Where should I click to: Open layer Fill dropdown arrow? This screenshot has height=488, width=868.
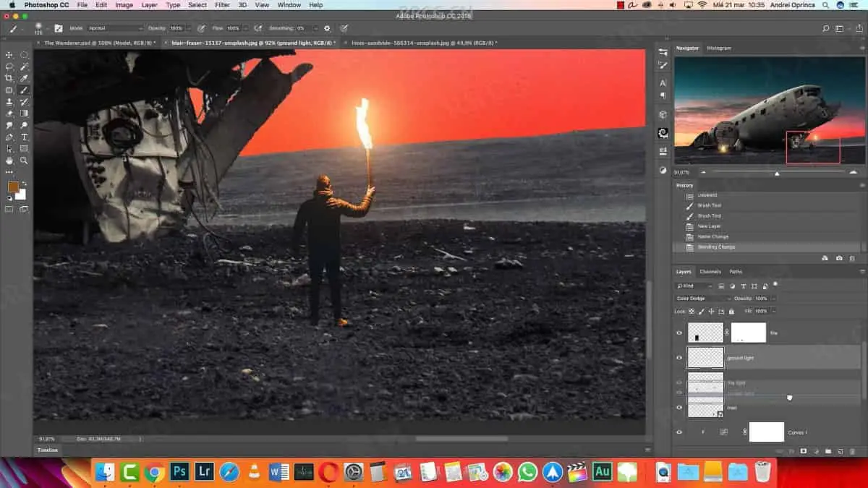tap(773, 311)
